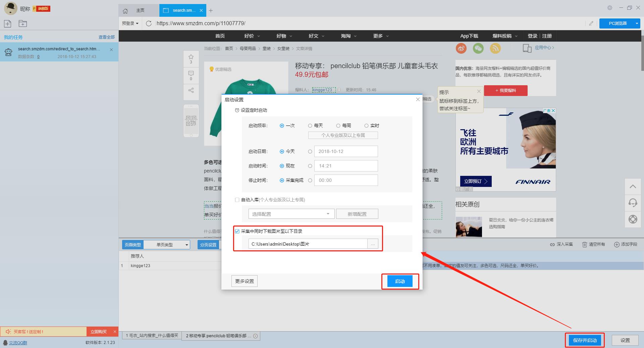Click the comment bubble icon on webpage
Image resolution: width=644 pixels, height=348 pixels.
(x=191, y=73)
